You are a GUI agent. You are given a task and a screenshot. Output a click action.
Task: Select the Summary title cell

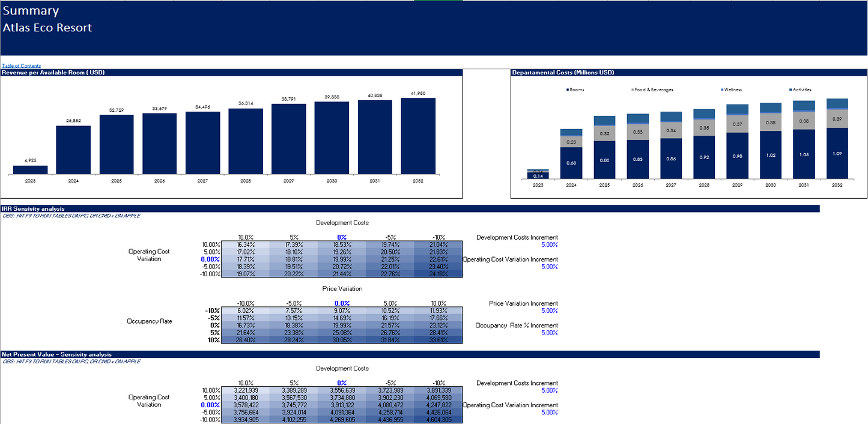(x=31, y=11)
